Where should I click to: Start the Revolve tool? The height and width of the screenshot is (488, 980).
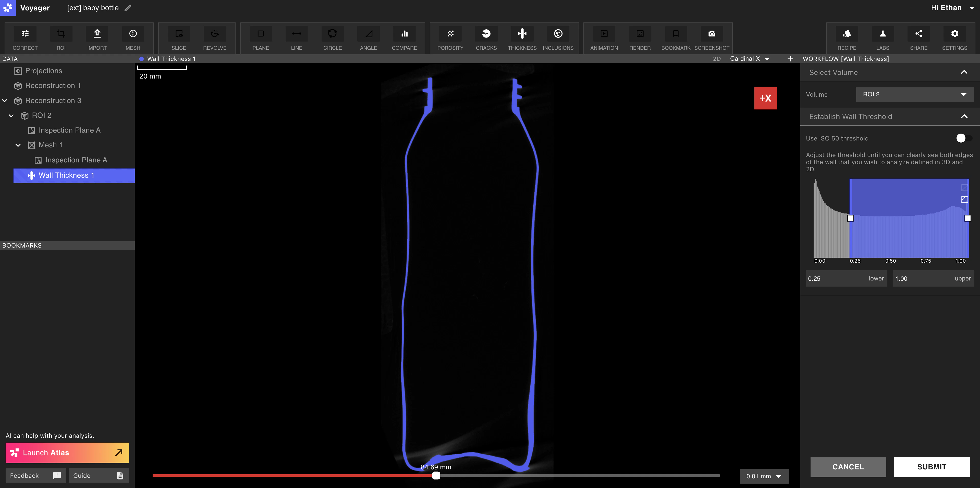point(215,38)
